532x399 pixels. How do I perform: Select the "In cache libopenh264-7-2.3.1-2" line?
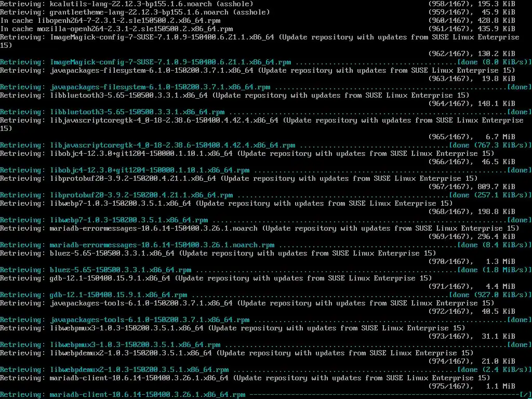[x=110, y=21]
